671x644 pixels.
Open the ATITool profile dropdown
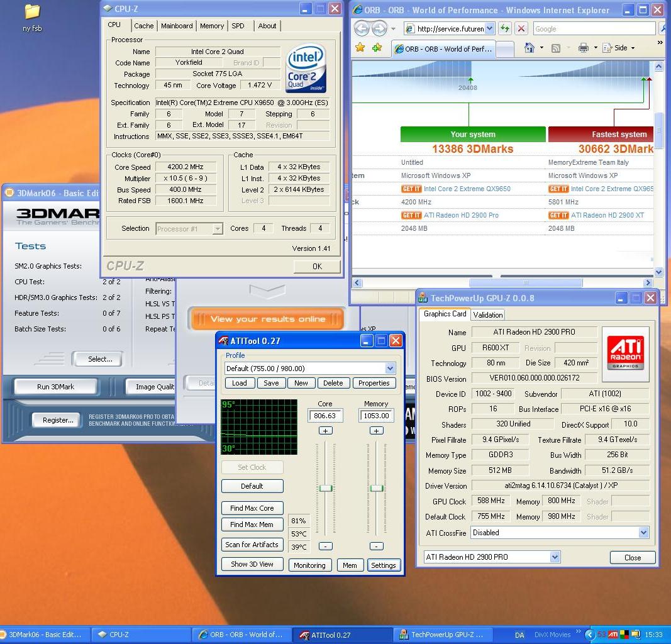tap(391, 369)
